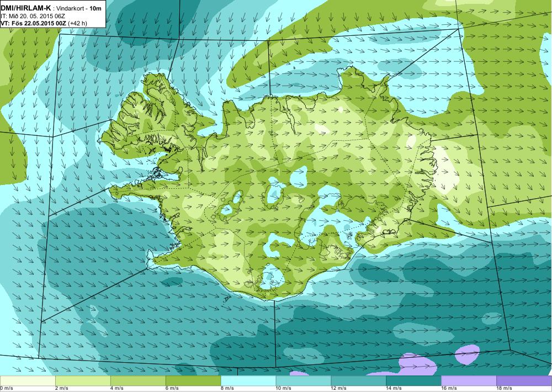The image size is (552, 392).
Task: Click the '2 m/s' legend label
Action: click(x=62, y=389)
